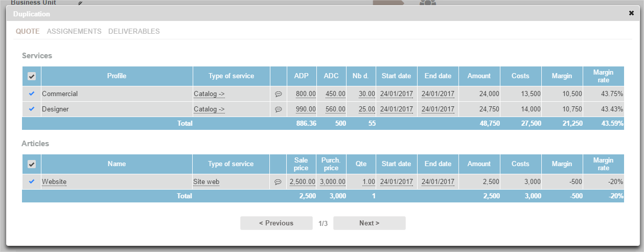
Task: Switch to the DELIVERABLES tab
Action: 134,31
